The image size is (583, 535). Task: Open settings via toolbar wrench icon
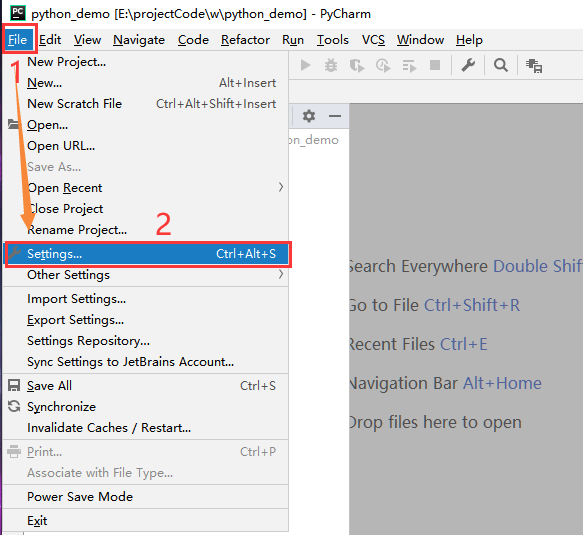[468, 65]
